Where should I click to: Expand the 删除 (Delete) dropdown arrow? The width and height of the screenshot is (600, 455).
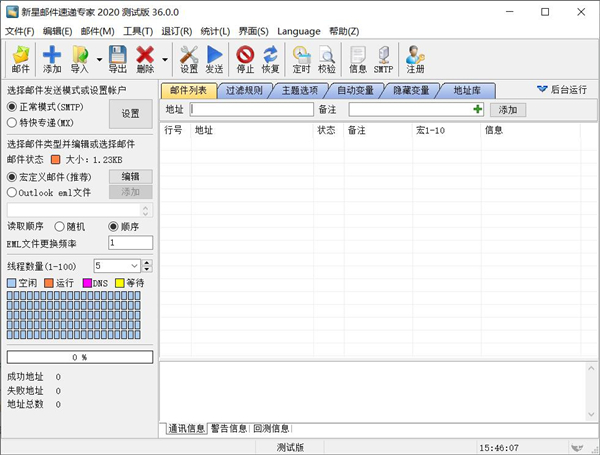(164, 60)
